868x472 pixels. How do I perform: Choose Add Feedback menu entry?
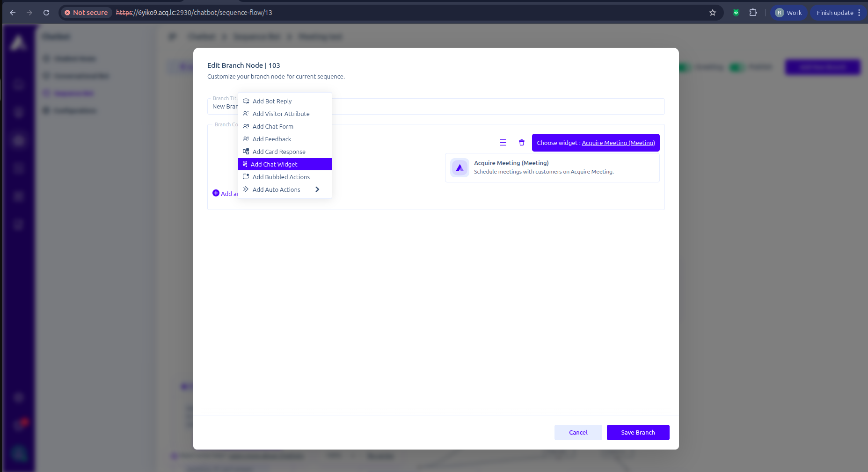(x=285, y=139)
